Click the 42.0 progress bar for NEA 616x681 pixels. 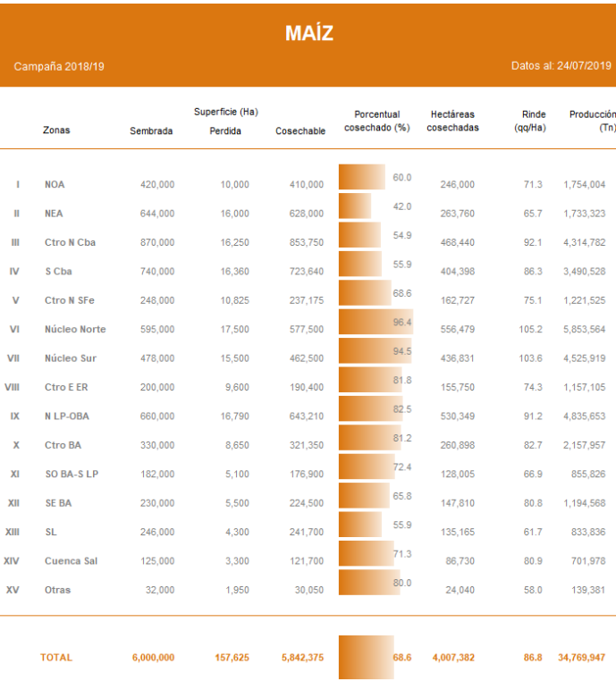(x=355, y=206)
